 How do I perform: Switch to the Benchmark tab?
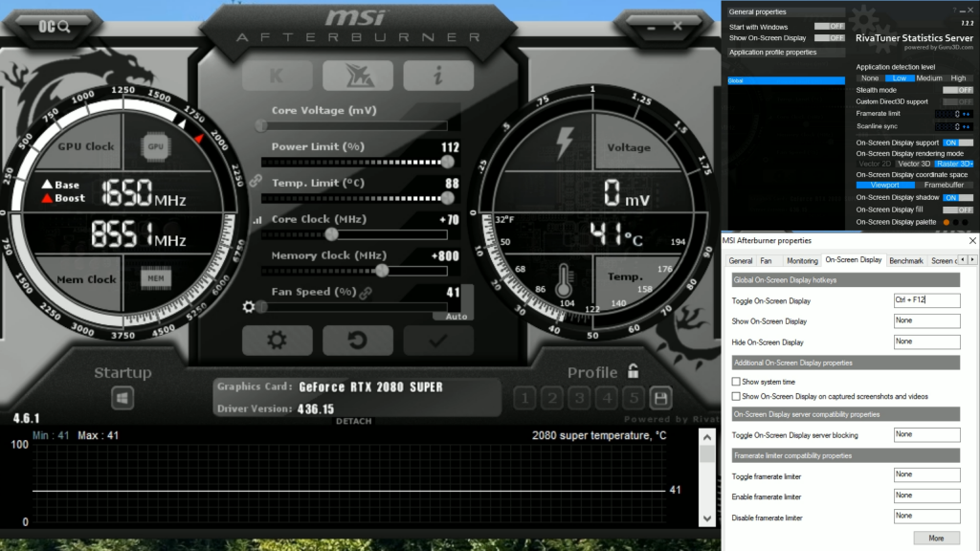pos(905,260)
